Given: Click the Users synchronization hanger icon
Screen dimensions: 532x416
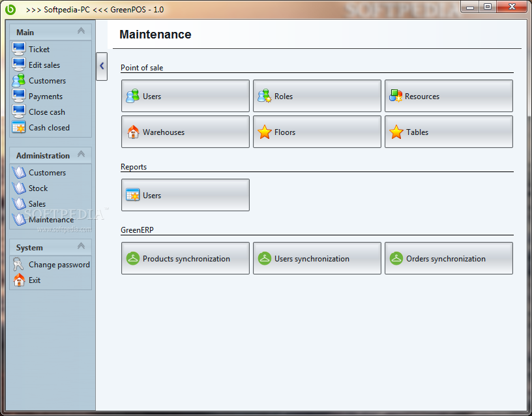Looking at the screenshot, I should [264, 259].
